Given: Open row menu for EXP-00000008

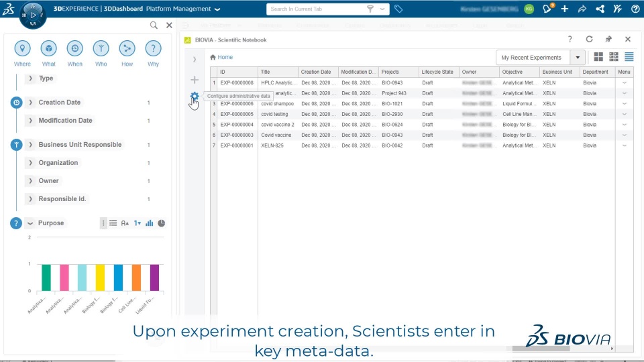Looking at the screenshot, I should coord(625,82).
